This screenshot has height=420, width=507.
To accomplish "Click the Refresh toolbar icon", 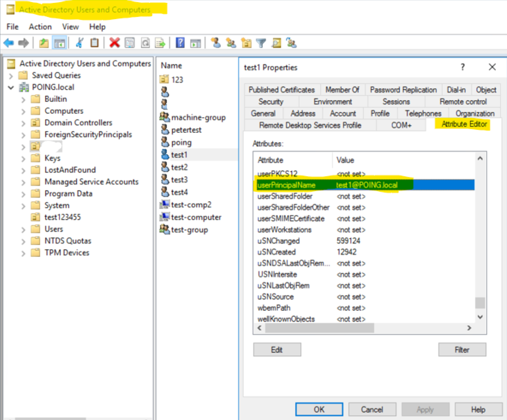I will [145, 43].
